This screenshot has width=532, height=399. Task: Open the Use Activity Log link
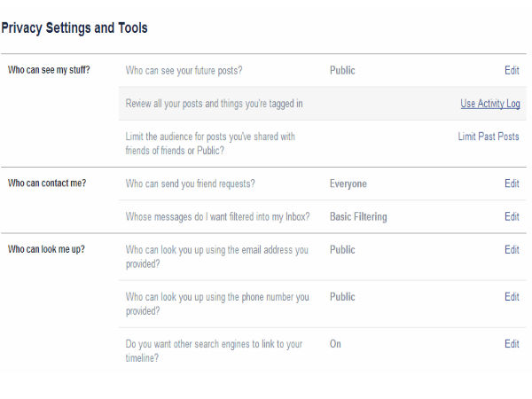click(x=489, y=104)
